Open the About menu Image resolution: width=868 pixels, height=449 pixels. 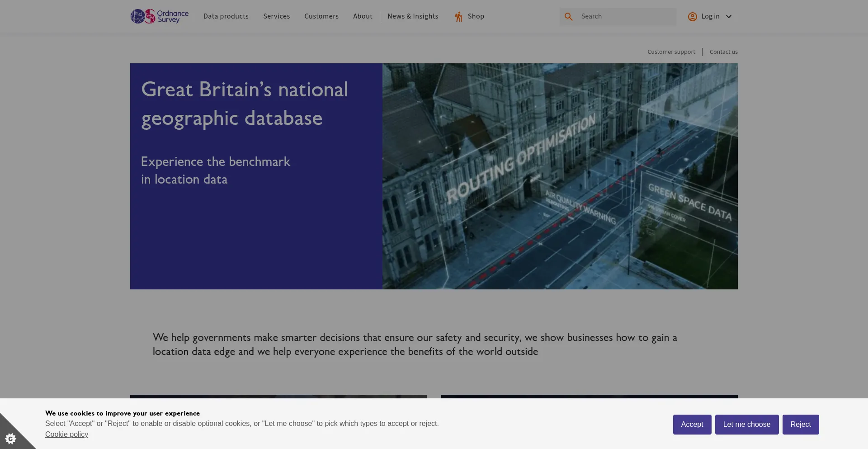pos(363,16)
